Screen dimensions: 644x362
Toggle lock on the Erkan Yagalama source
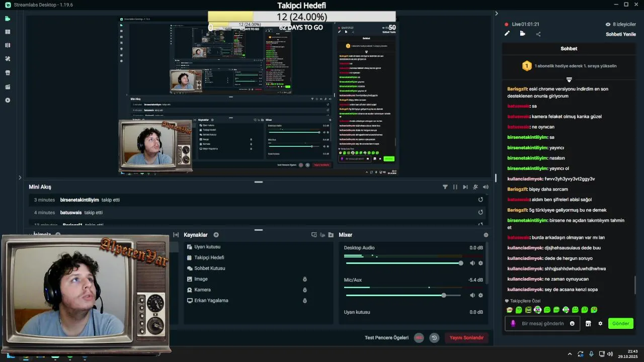point(304,301)
